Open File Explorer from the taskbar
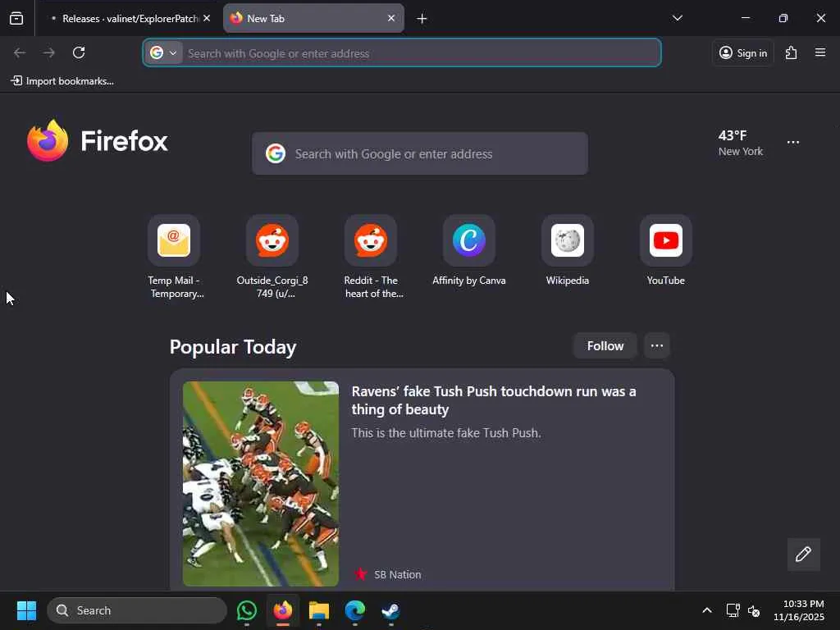Viewport: 840px width, 630px height. coord(319,610)
